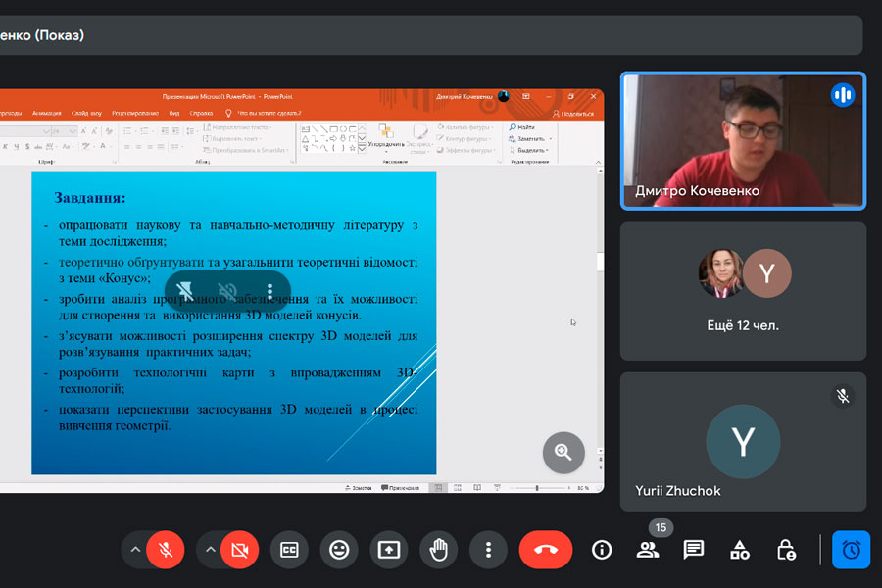The width and height of the screenshot is (882, 588).
Task: Click the magnifier zoom button on presentation
Action: coord(563,452)
